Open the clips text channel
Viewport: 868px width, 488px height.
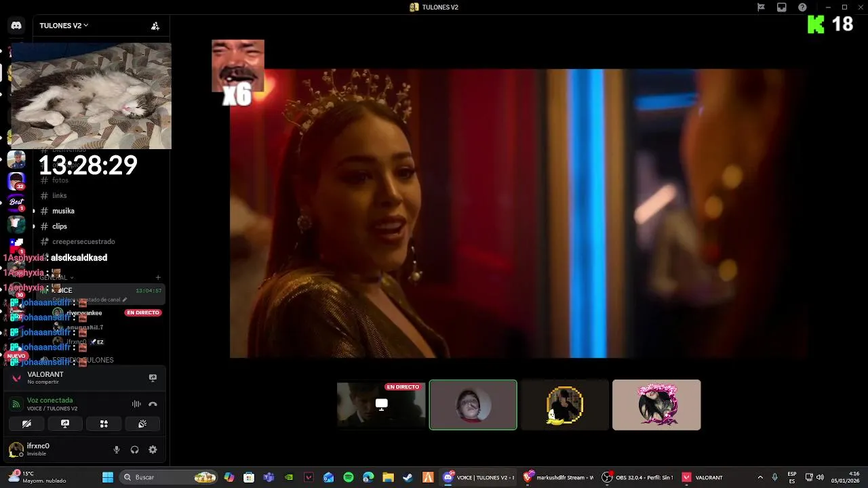tap(60, 226)
